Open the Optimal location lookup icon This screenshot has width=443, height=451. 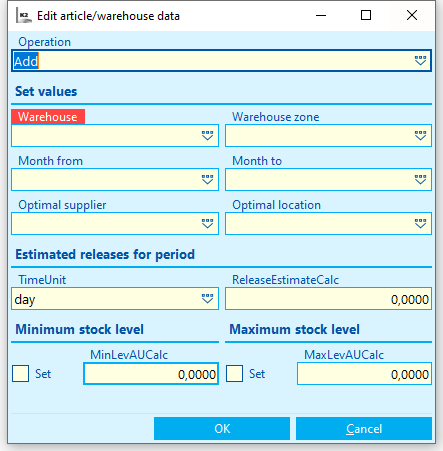point(420,224)
